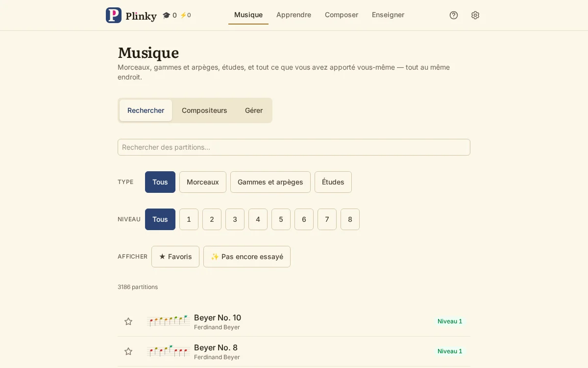The height and width of the screenshot is (368, 588).
Task: Filter type by Études
Action: (x=333, y=182)
